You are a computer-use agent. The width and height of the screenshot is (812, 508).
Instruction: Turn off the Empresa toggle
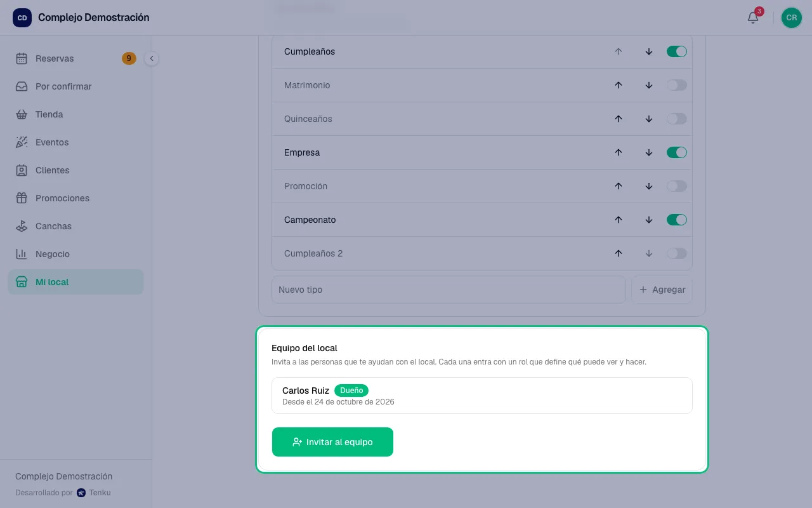pyautogui.click(x=677, y=152)
